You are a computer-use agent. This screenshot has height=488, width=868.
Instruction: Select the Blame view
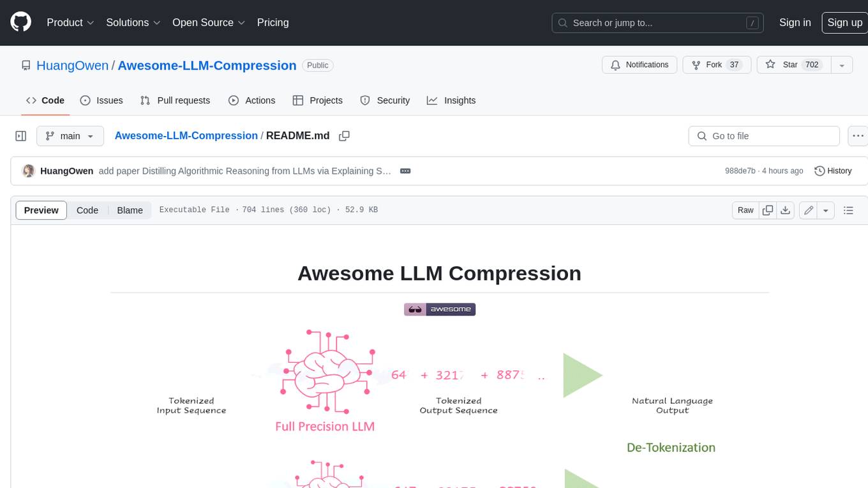click(x=130, y=210)
